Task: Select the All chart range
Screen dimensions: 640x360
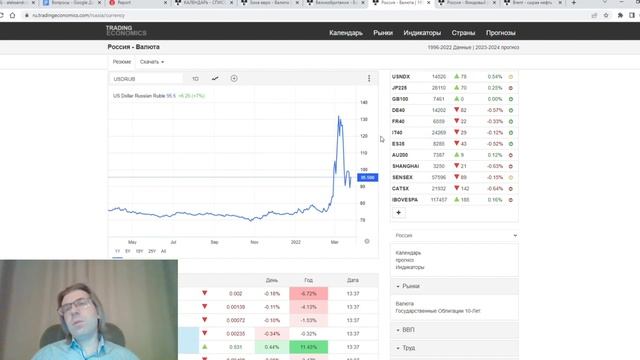Action: pos(163,251)
